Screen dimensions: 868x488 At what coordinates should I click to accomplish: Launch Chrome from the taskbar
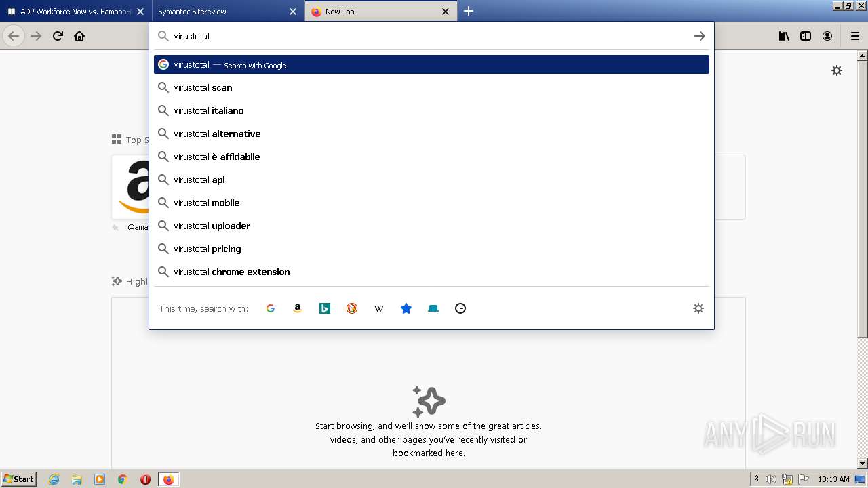123,479
